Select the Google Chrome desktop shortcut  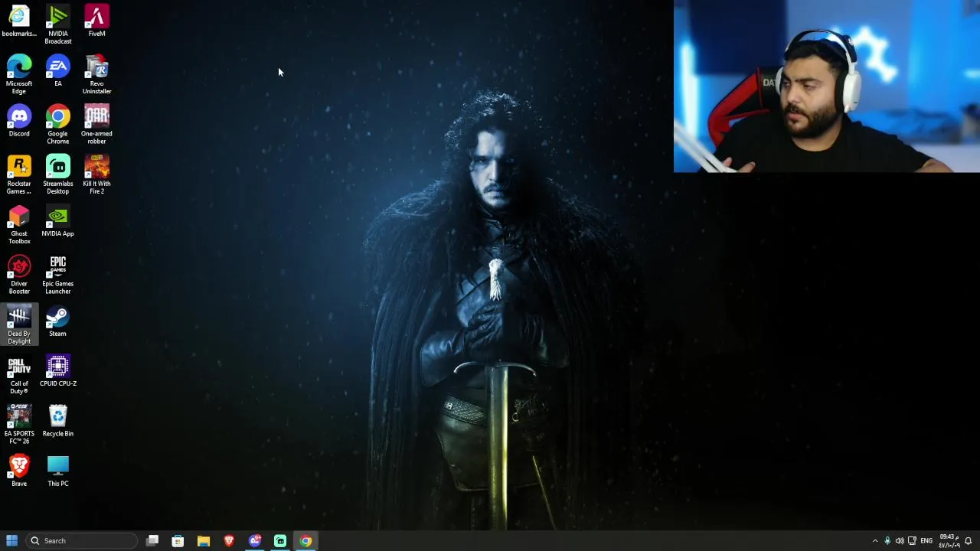tap(57, 126)
